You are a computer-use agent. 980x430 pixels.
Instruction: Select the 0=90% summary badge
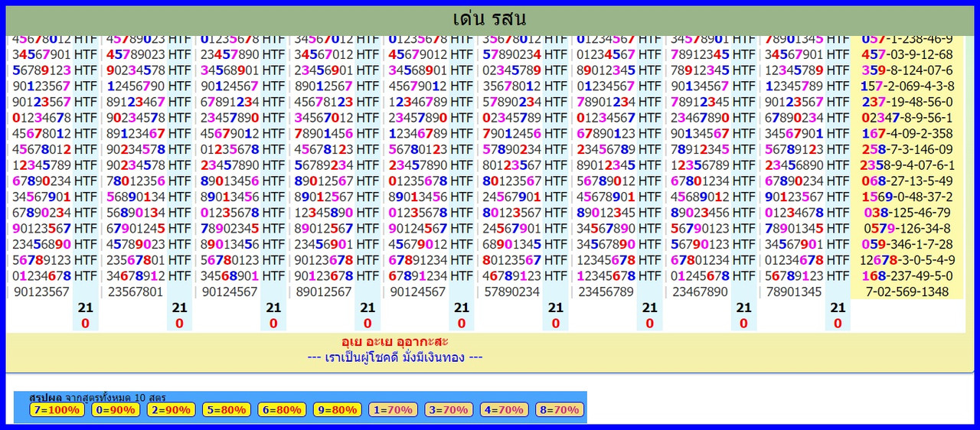point(116,409)
